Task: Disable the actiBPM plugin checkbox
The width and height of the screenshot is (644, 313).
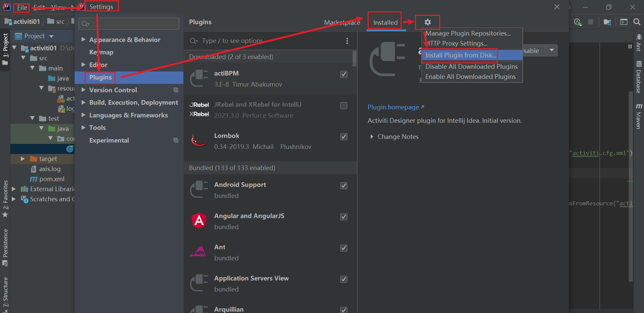Action: 344,74
